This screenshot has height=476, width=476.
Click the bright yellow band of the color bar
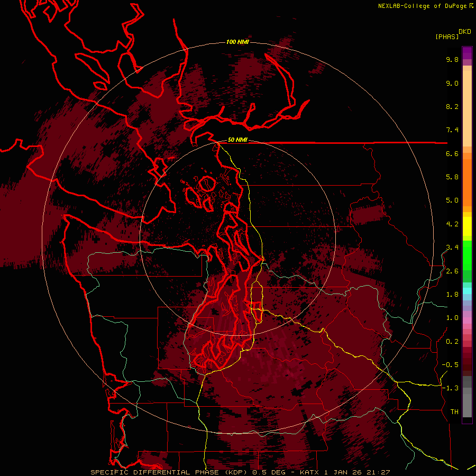tap(467, 226)
